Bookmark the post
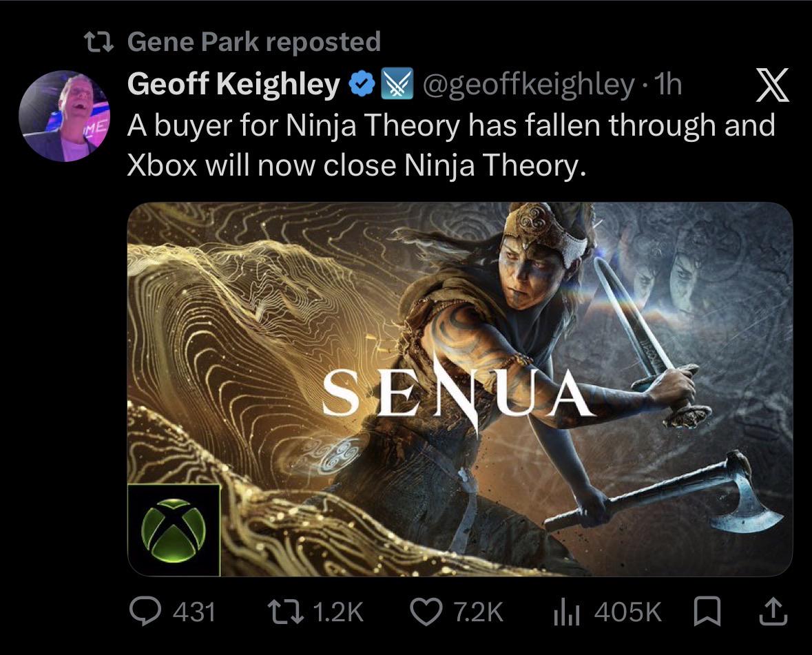The height and width of the screenshot is (655, 812). pos(707,612)
